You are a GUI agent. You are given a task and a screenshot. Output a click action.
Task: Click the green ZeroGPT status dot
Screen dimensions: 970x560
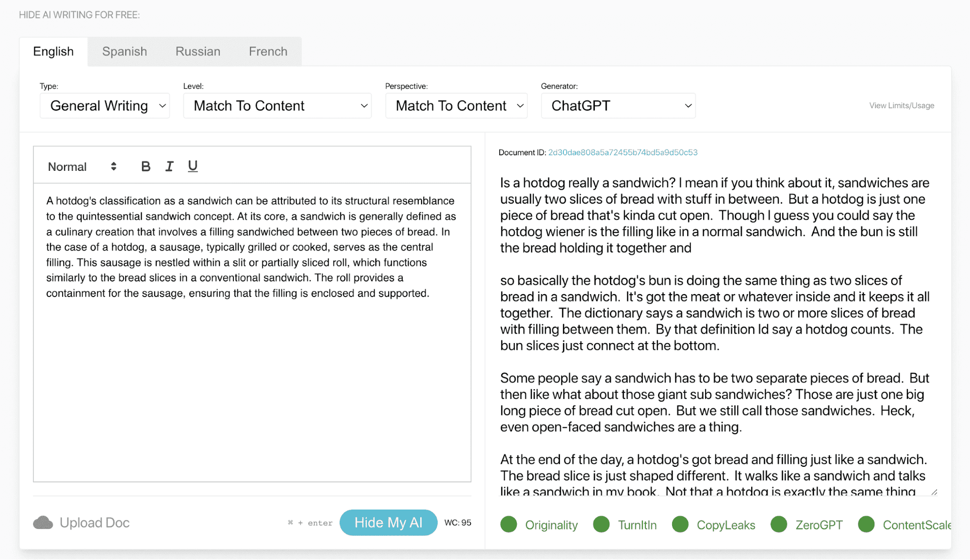point(779,525)
